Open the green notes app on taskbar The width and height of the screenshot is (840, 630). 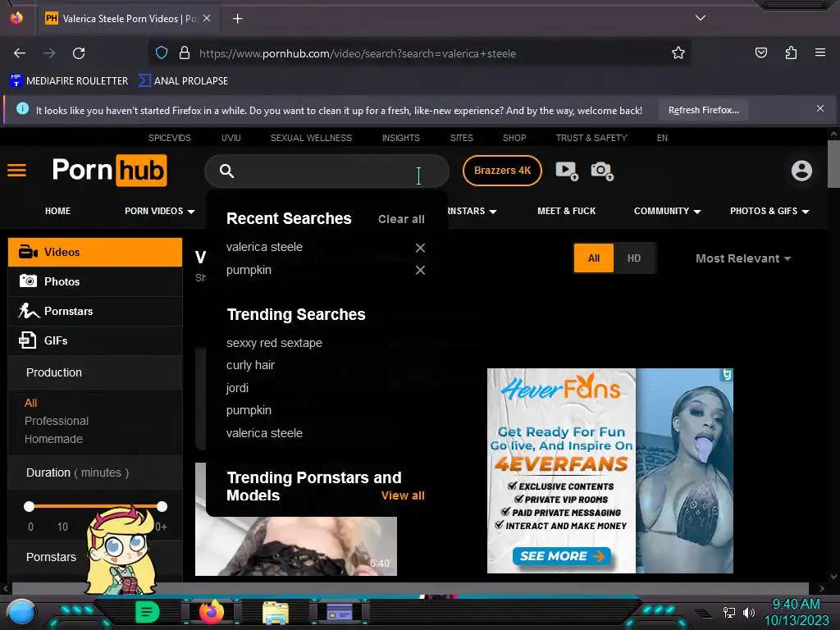147,612
